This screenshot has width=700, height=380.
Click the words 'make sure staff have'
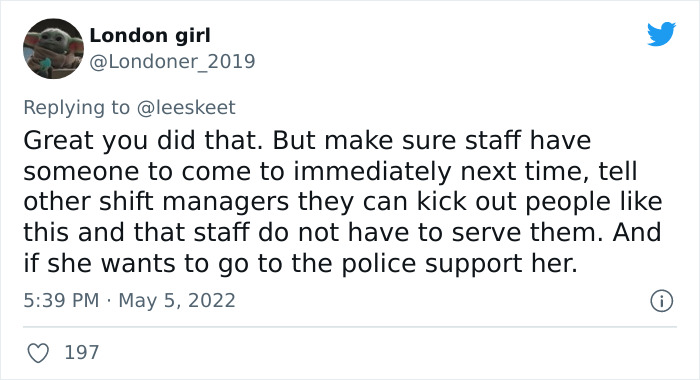(458, 141)
